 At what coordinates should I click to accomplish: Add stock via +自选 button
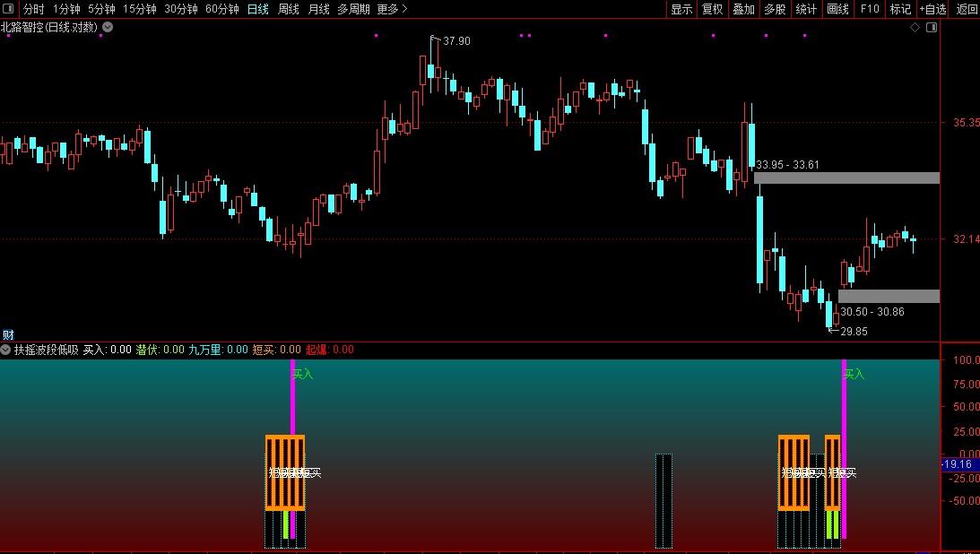pos(933,9)
